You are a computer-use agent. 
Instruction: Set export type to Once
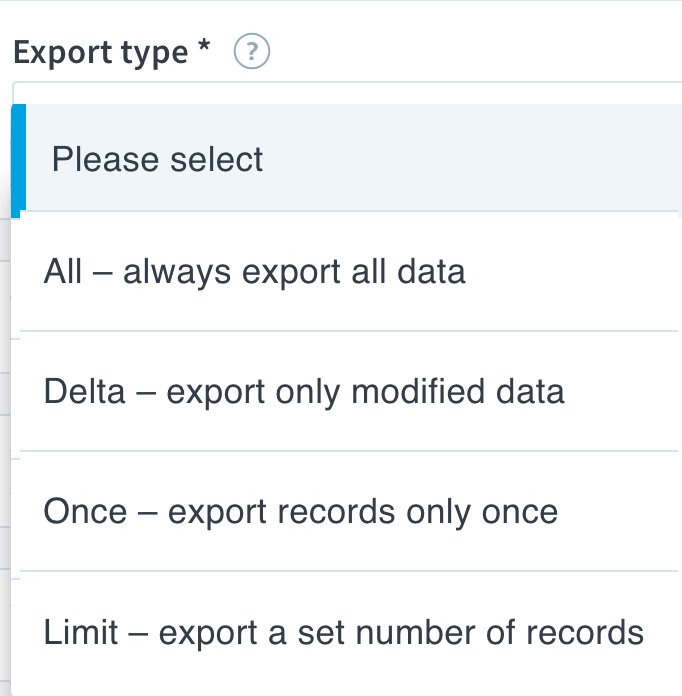click(x=346, y=511)
